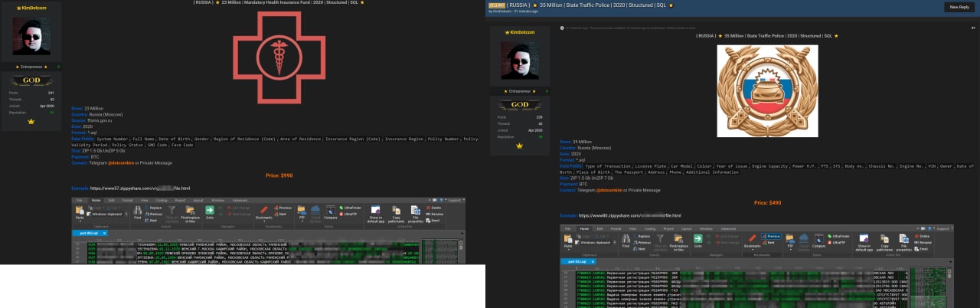This screenshot has height=308, width=980.
Task: Follow the www57.zippyshare.com example link
Action: [139, 188]
